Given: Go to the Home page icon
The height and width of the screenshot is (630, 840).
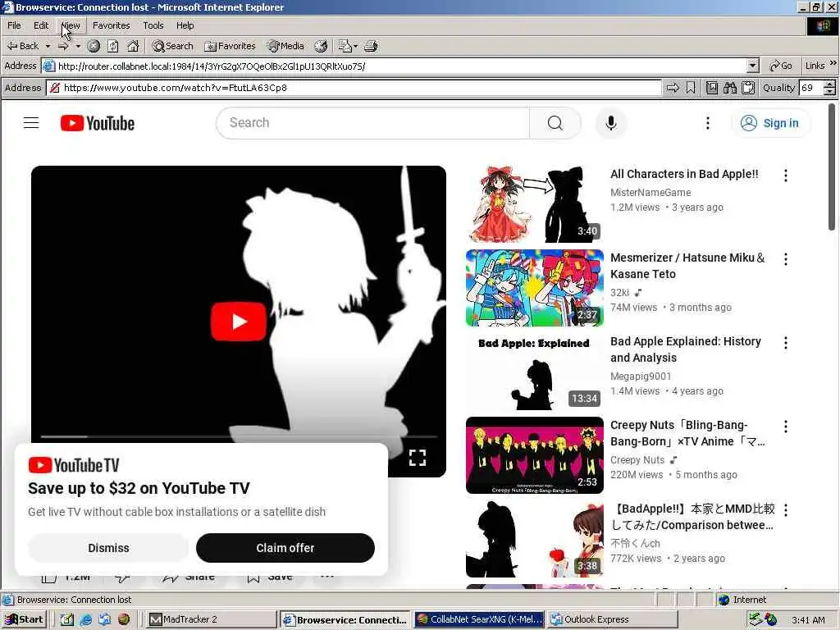Looking at the screenshot, I should tap(133, 46).
